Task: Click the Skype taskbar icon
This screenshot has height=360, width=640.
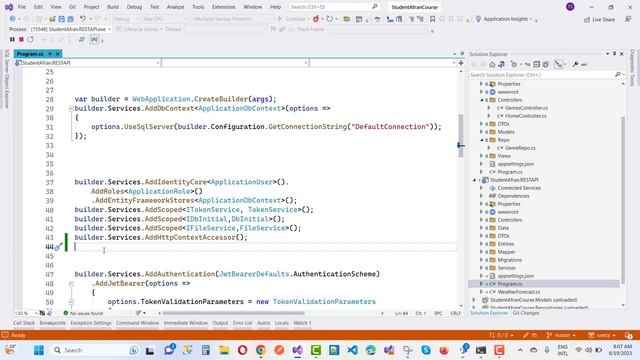Action: (426, 350)
